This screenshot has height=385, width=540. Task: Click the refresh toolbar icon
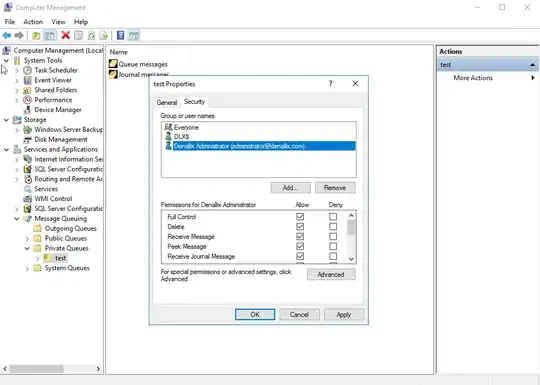click(x=91, y=35)
